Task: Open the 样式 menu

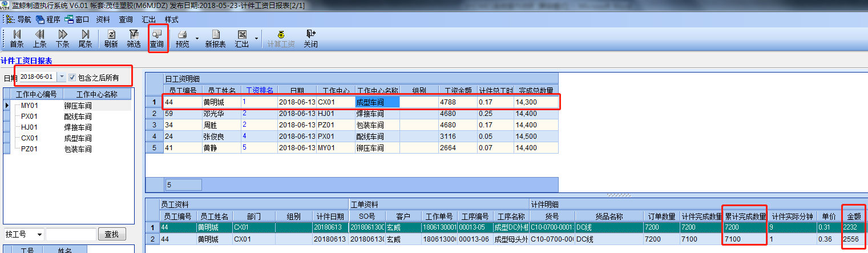Action: (171, 19)
